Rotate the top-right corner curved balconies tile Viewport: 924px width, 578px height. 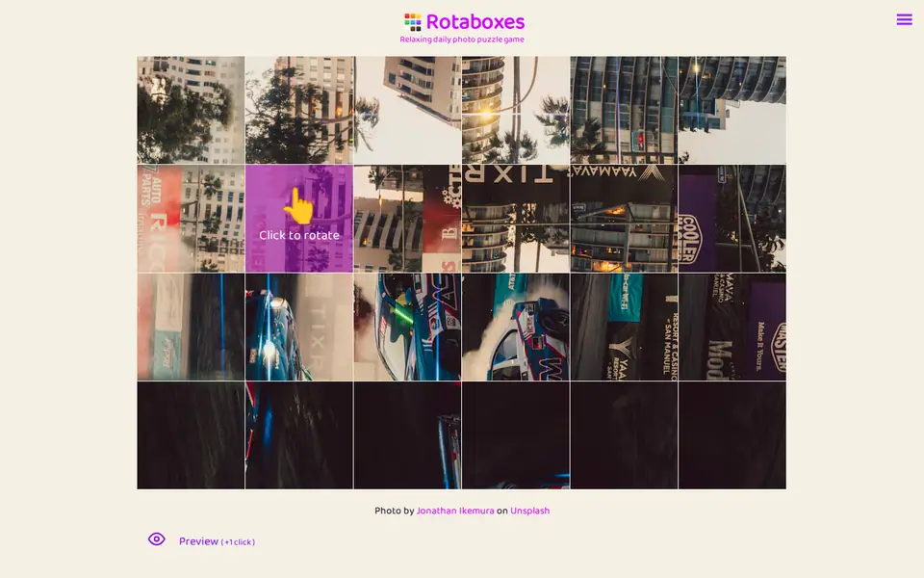coord(731,110)
